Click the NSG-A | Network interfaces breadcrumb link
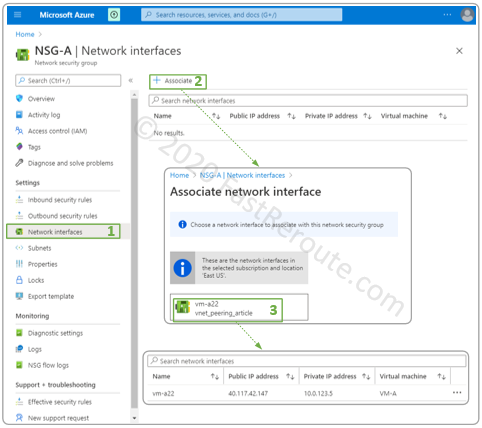Image resolution: width=482 pixels, height=428 pixels. pyautogui.click(x=242, y=175)
